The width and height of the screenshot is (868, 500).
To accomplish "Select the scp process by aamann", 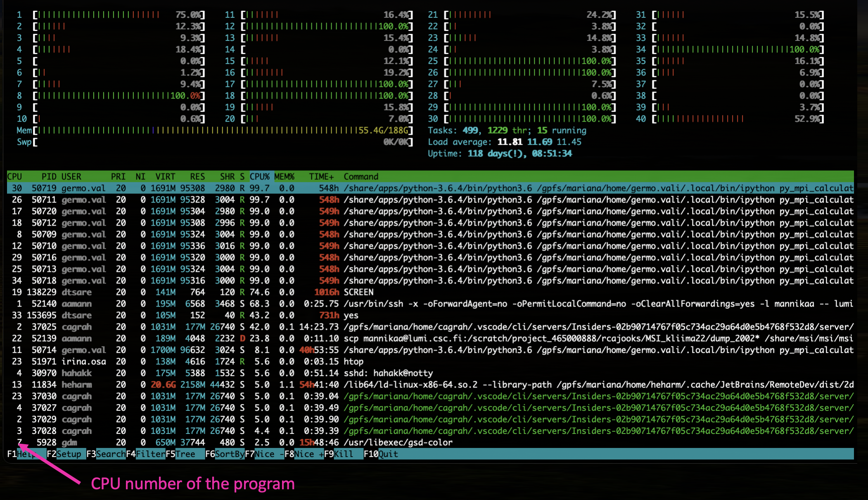I will pos(430,338).
